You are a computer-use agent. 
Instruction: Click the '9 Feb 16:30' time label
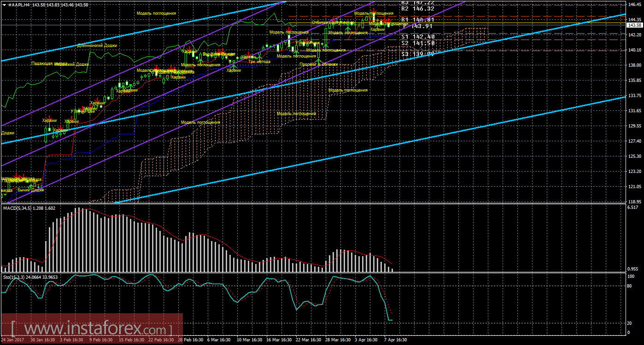point(100,340)
